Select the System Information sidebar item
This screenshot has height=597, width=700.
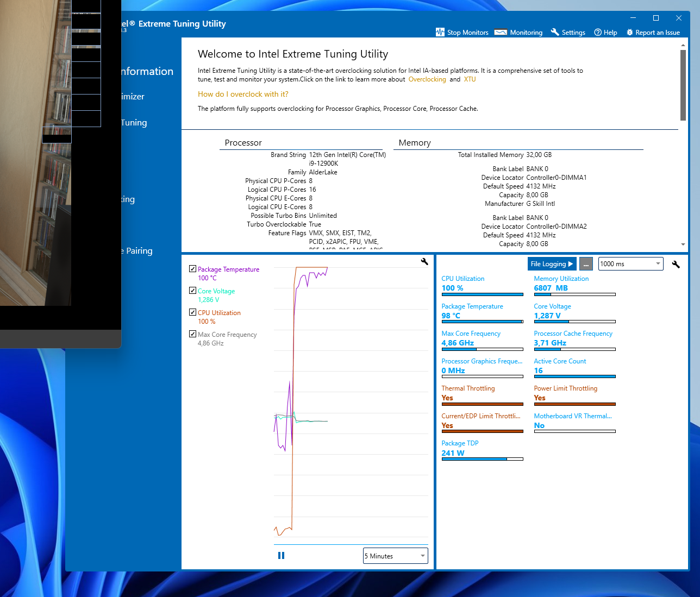tap(147, 71)
